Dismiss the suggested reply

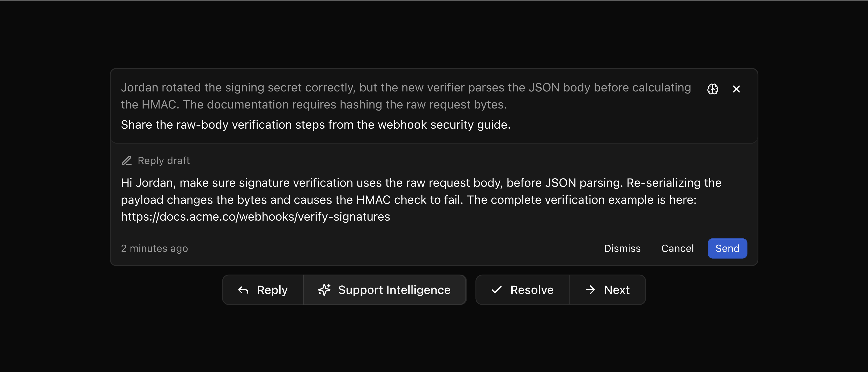(622, 249)
